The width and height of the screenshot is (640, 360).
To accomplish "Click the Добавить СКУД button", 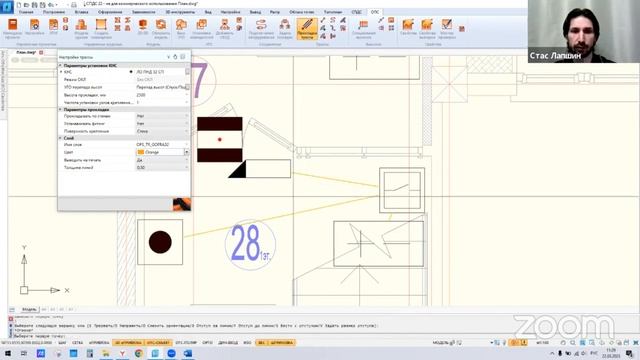I will pos(224,29).
